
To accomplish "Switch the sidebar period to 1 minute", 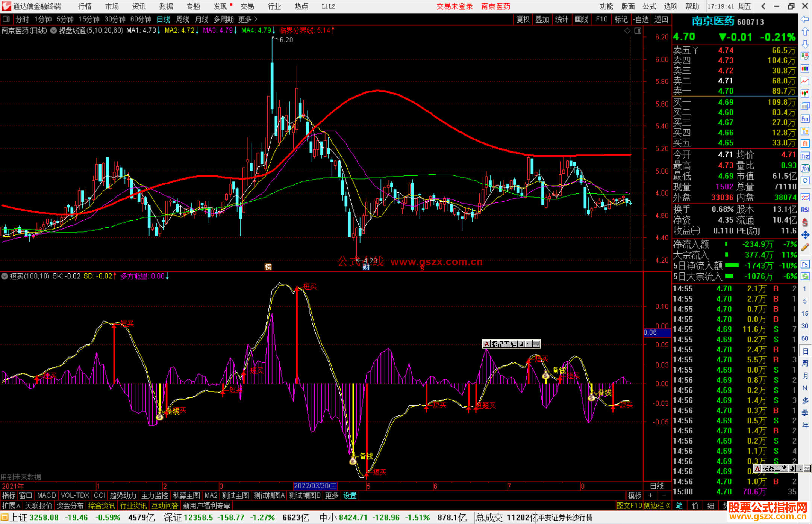I will (804, 288).
